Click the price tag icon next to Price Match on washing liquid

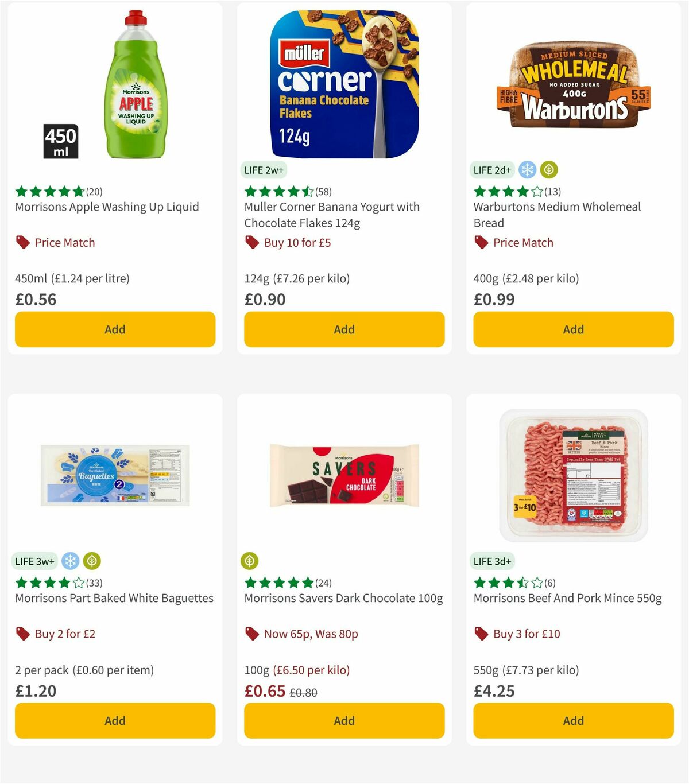[x=22, y=242]
